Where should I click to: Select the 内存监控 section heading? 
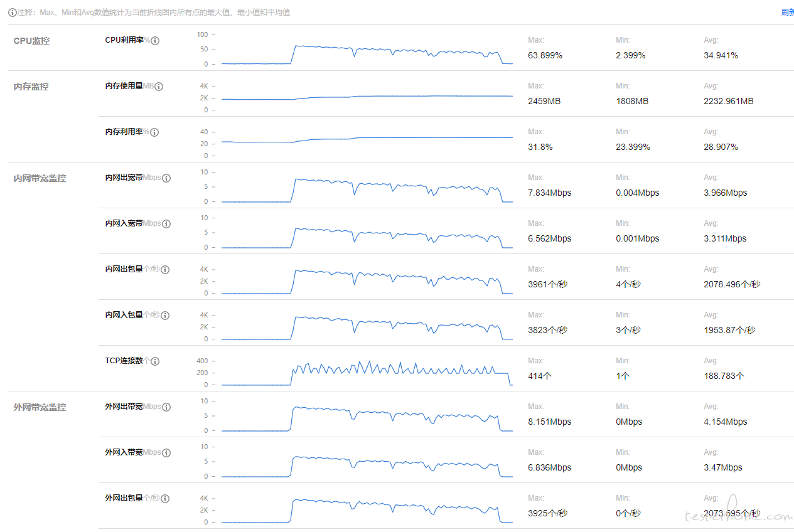(31, 87)
